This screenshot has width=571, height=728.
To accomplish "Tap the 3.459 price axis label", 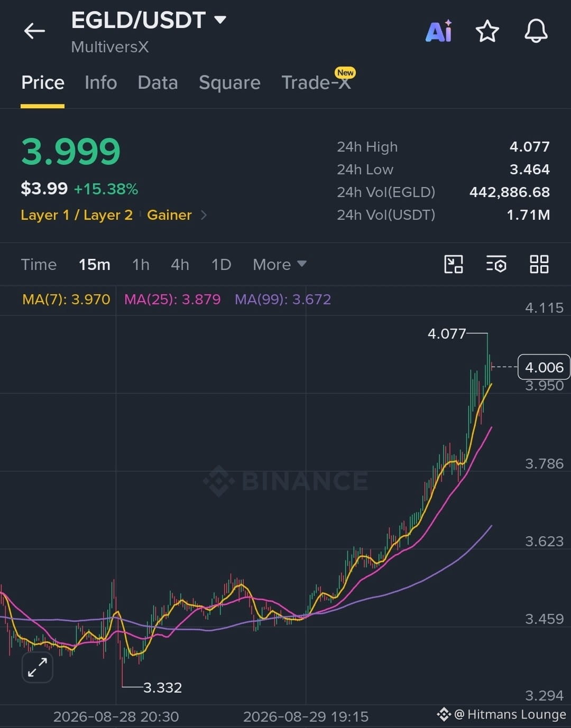I will (544, 619).
